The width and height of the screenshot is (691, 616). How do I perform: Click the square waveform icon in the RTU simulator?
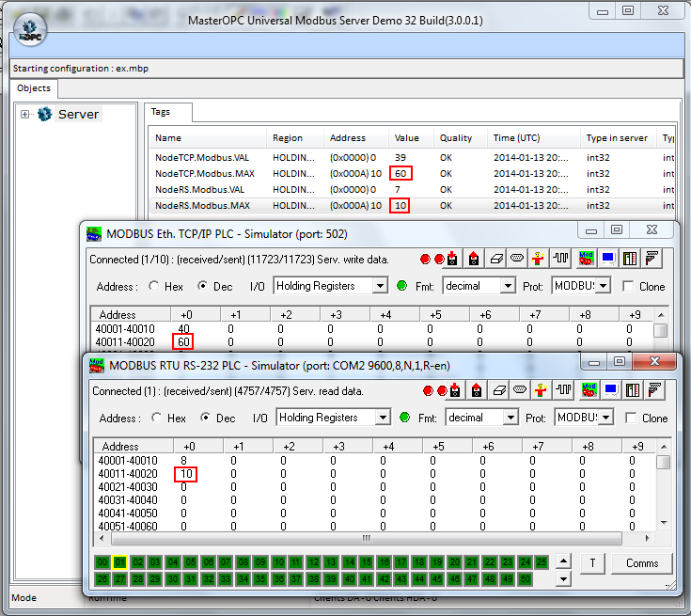(x=564, y=389)
